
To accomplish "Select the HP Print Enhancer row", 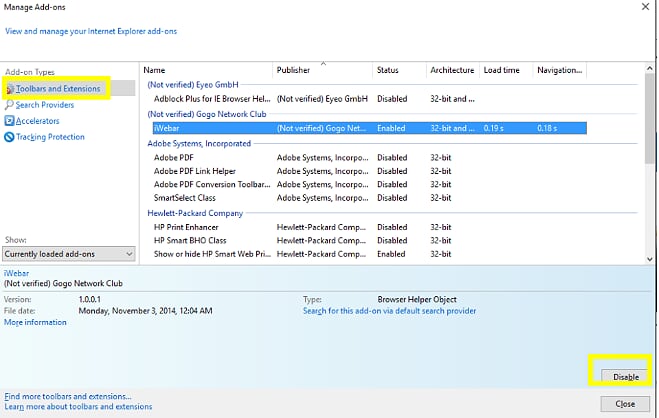I will click(x=370, y=227).
